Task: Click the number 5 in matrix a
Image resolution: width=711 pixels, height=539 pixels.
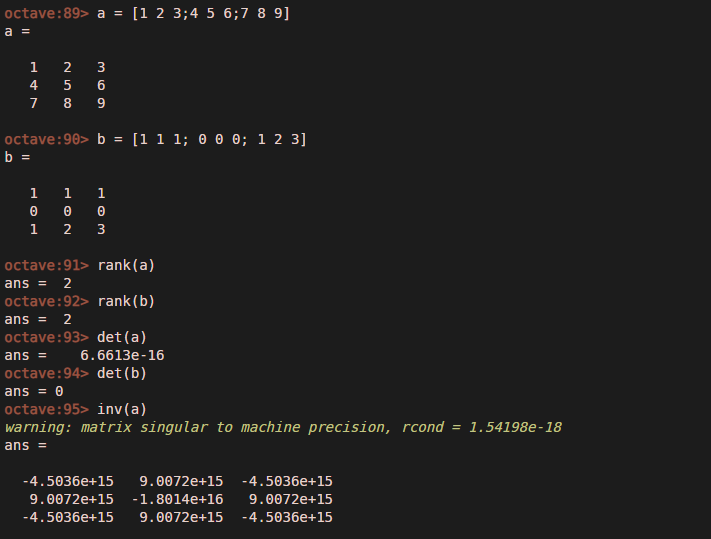Action: coord(67,85)
